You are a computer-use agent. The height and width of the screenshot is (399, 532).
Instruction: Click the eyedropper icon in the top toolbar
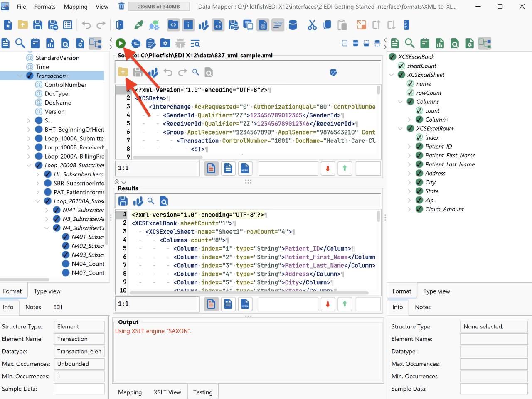coord(139,25)
